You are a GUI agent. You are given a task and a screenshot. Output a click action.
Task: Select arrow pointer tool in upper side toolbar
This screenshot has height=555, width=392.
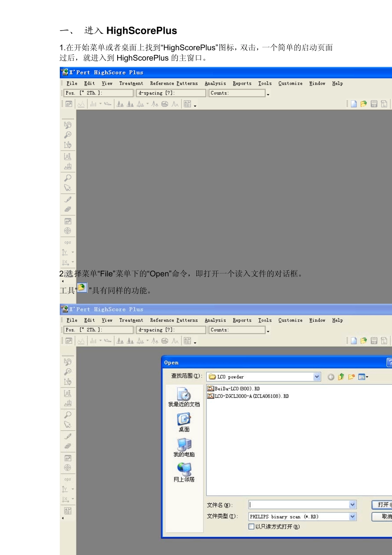[x=68, y=188]
